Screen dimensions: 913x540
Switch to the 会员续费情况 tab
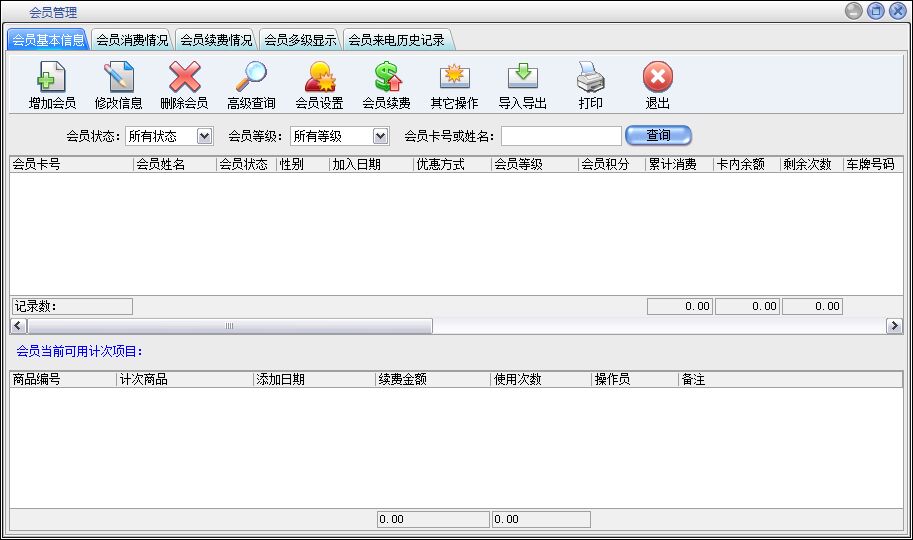216,41
